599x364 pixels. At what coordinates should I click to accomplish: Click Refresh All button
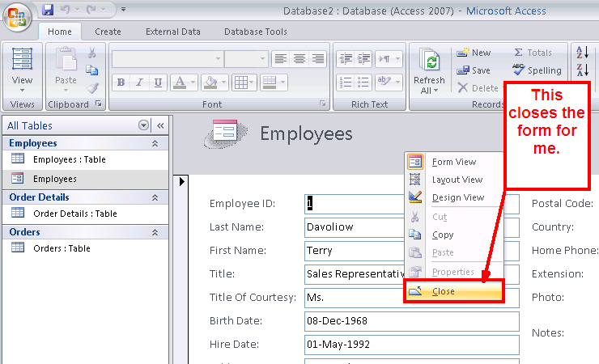(429, 71)
